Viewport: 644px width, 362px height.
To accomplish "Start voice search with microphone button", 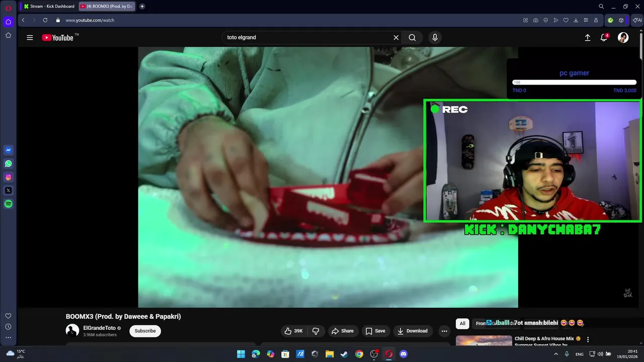I will point(435,38).
